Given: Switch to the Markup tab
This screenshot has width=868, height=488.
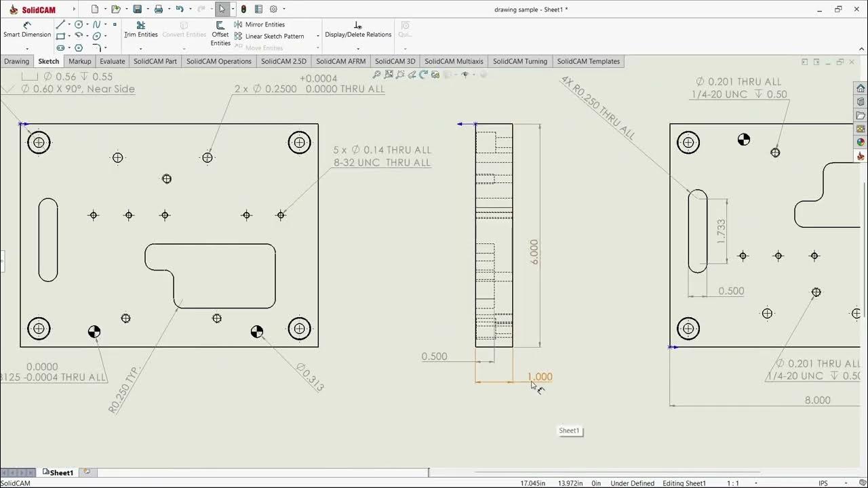Looking at the screenshot, I should click(x=80, y=61).
